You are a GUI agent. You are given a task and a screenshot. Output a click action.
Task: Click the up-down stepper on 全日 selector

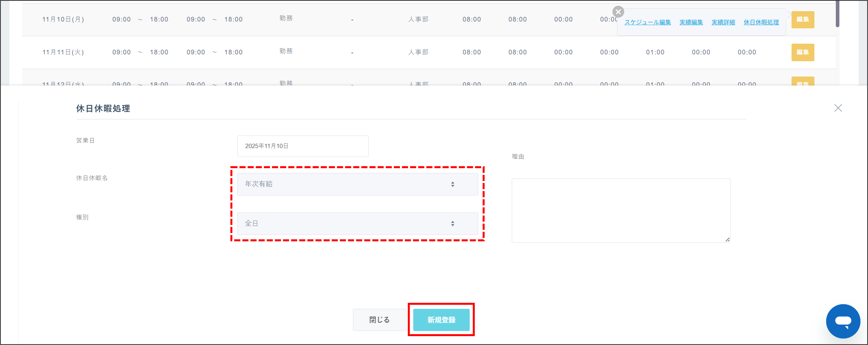tap(453, 223)
